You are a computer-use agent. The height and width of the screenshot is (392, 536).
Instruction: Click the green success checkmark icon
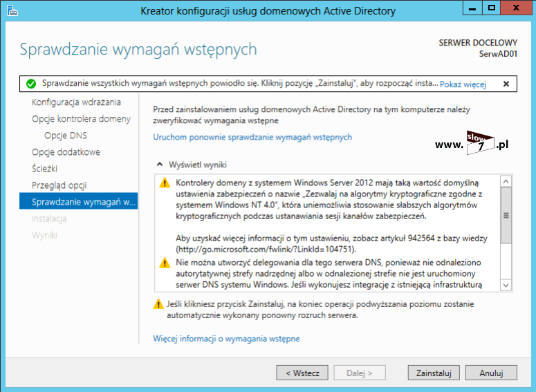coord(30,84)
